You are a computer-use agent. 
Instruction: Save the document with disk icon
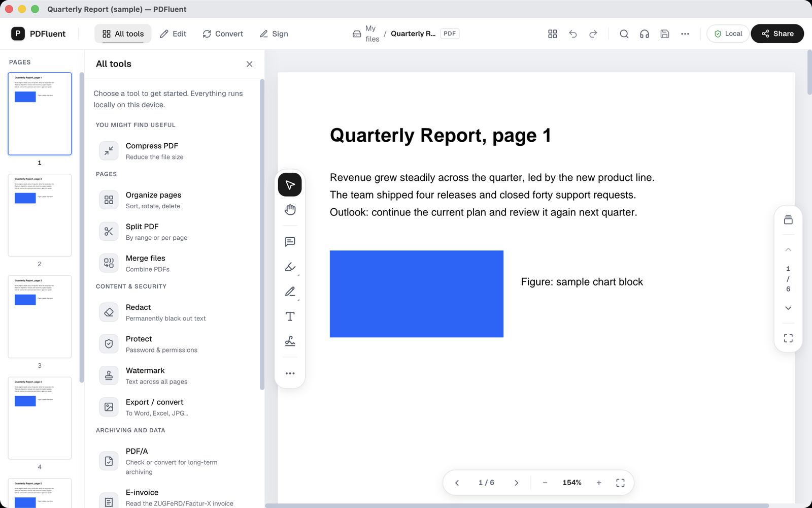tap(665, 34)
